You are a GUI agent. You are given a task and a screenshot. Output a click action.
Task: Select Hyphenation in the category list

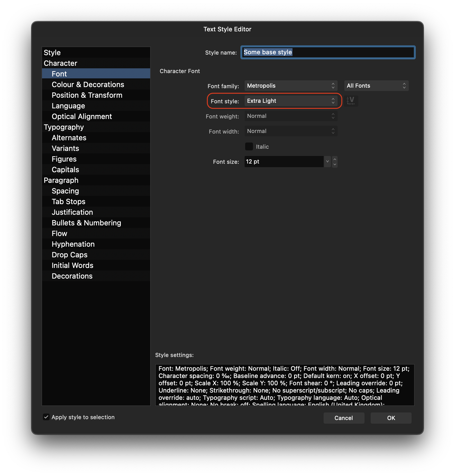click(x=73, y=244)
